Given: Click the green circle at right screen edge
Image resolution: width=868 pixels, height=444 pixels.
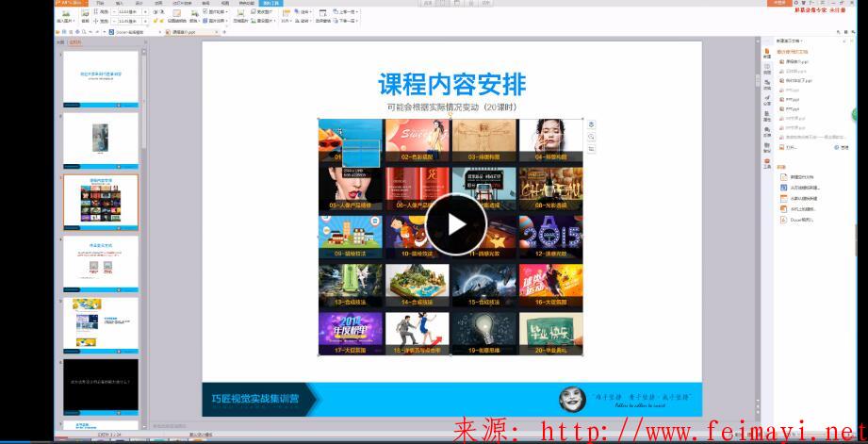Looking at the screenshot, I should pyautogui.click(x=856, y=115).
